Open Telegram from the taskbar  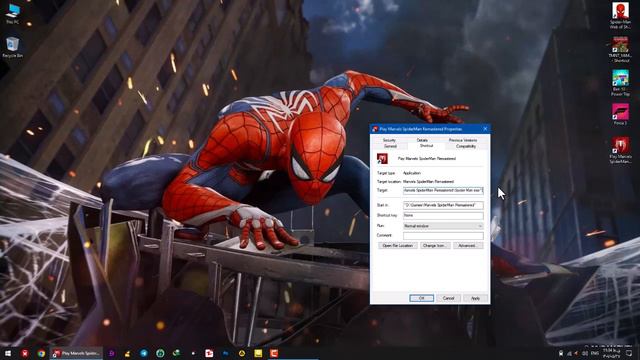[x=144, y=353]
